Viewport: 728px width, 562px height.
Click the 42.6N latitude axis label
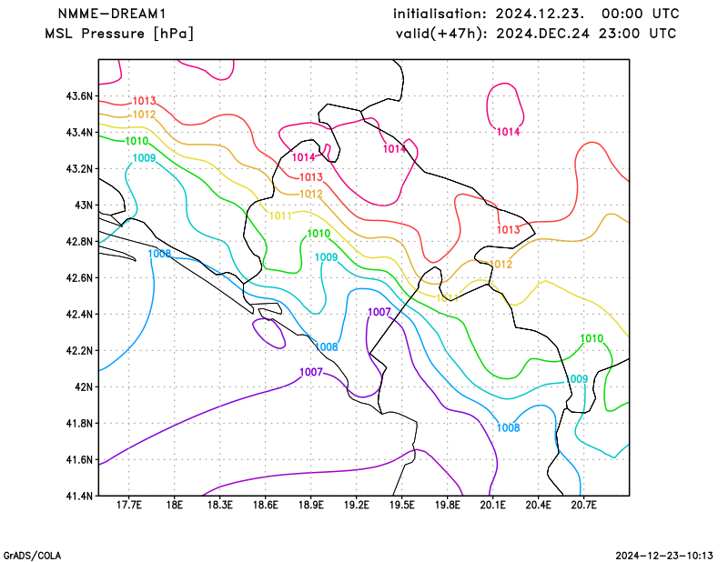click(x=79, y=278)
